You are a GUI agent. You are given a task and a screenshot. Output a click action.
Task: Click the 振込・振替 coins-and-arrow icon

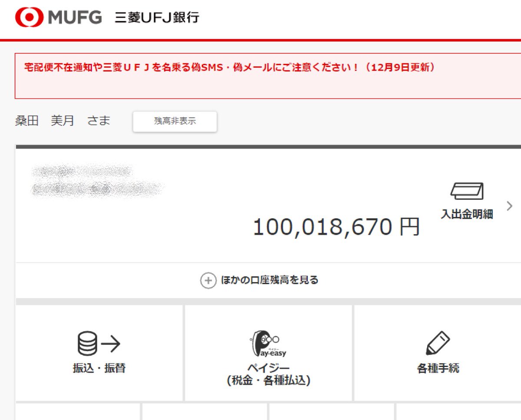tap(99, 344)
